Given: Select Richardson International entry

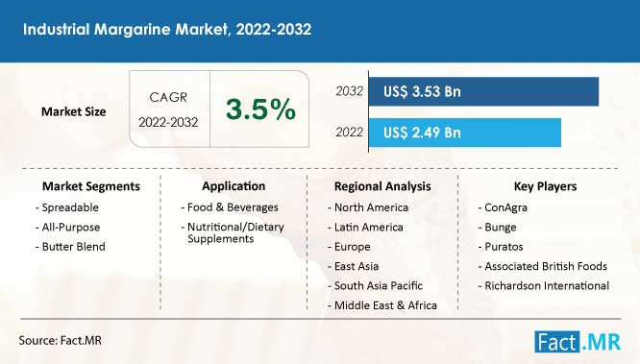Looking at the screenshot, I should [543, 285].
